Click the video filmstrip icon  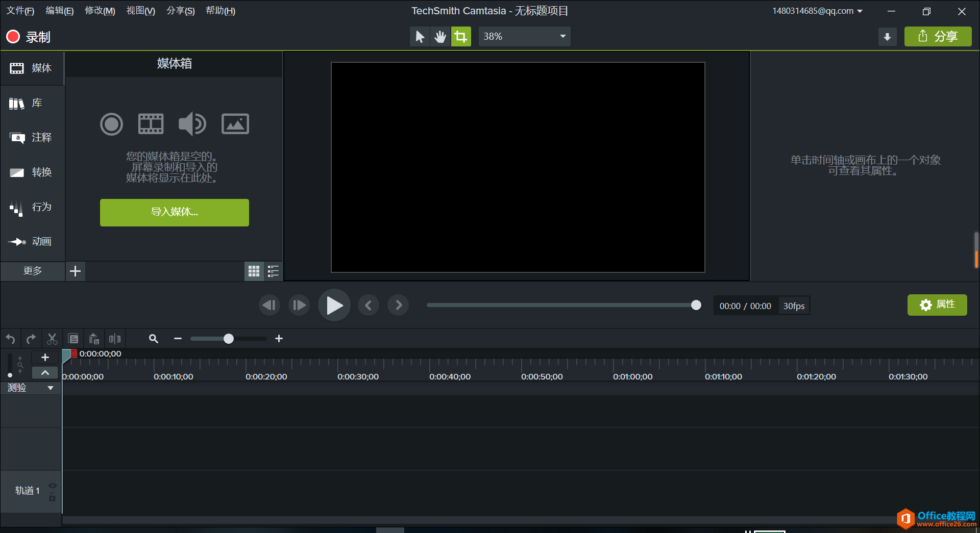point(151,124)
